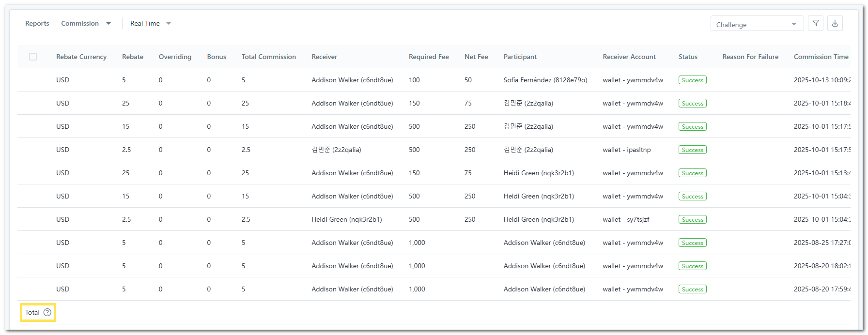The image size is (868, 335).
Task: Click the filter funnel icon
Action: coord(816,23)
